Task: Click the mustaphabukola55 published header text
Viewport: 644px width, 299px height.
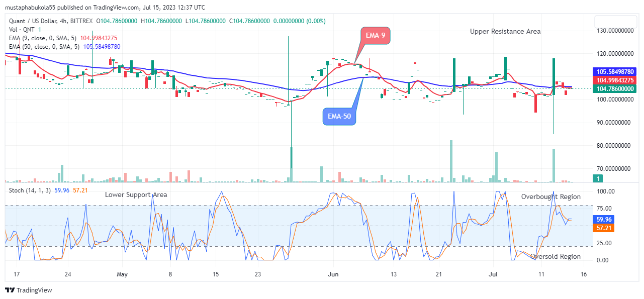Action: coord(106,8)
